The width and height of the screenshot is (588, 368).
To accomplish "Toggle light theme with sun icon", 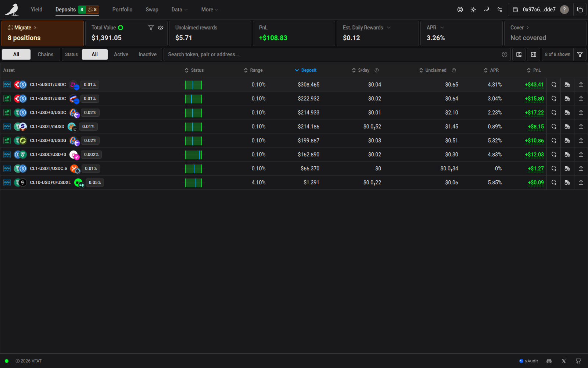I will click(473, 10).
